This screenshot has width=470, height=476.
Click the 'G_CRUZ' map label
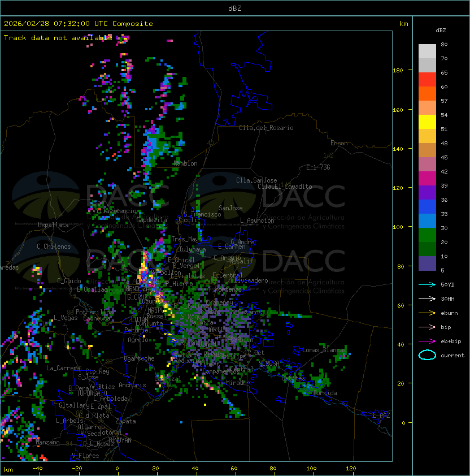pos(137,297)
